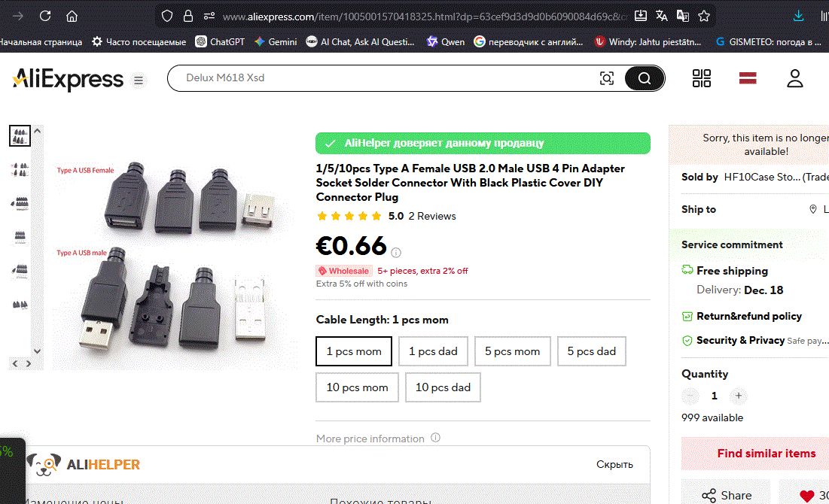
Task: Click the black search magnifier button
Action: point(644,78)
